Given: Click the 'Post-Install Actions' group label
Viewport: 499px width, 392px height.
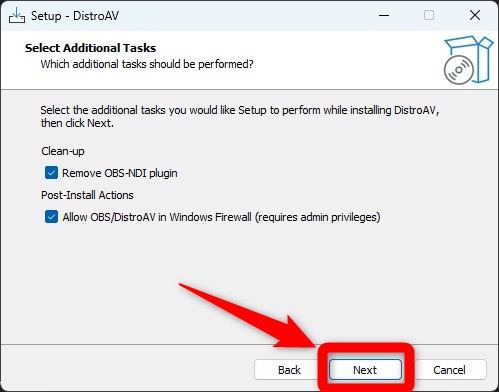Looking at the screenshot, I should 87,195.
